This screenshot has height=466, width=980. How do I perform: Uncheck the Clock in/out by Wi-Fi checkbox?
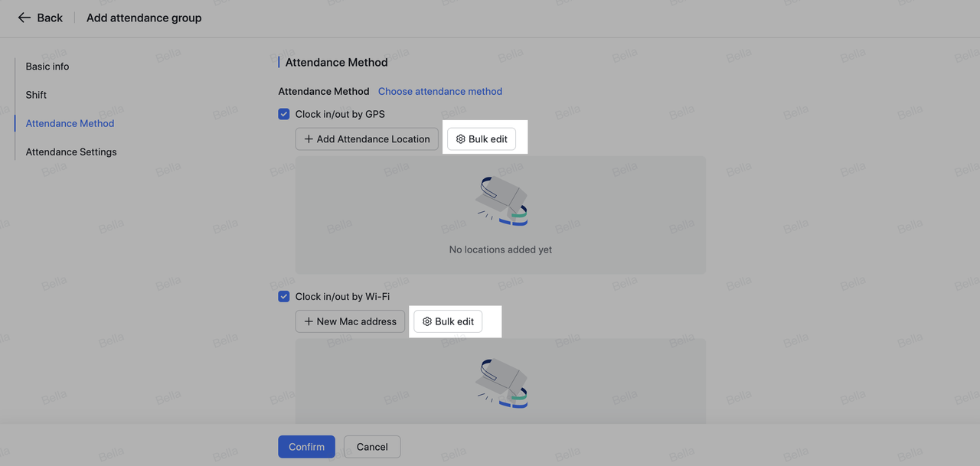point(284,296)
